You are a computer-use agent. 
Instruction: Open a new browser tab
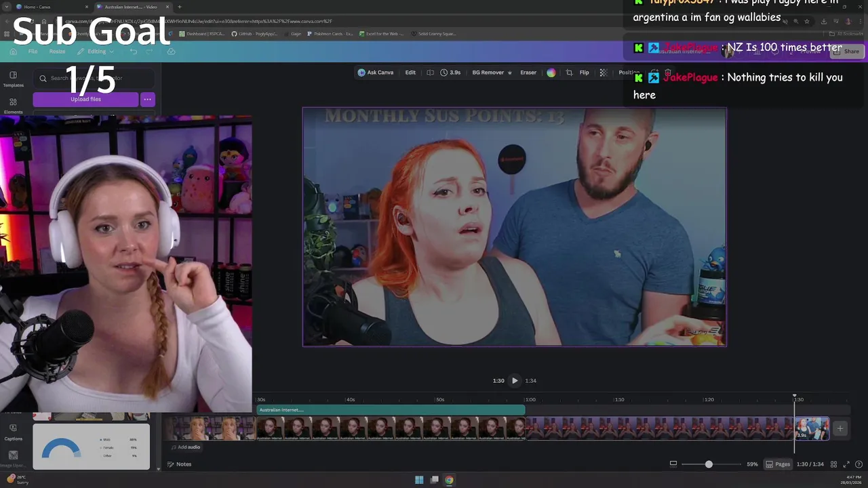click(x=179, y=7)
